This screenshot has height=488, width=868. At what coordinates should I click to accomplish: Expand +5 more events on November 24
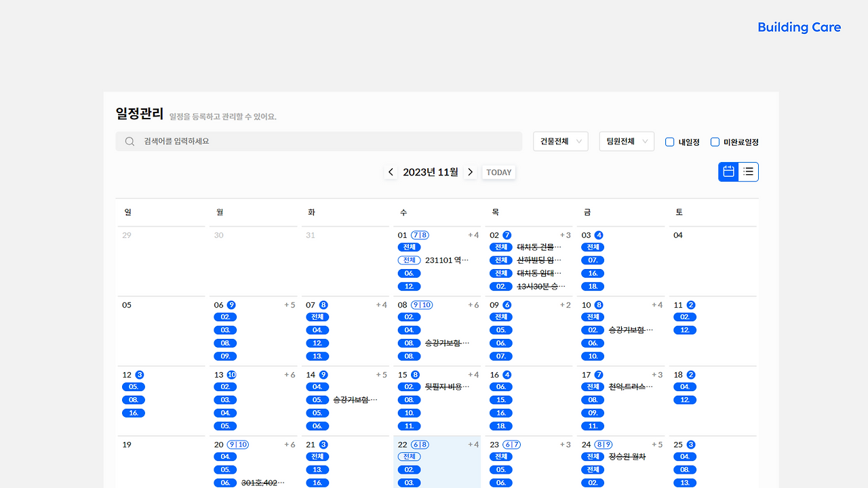[x=657, y=445]
